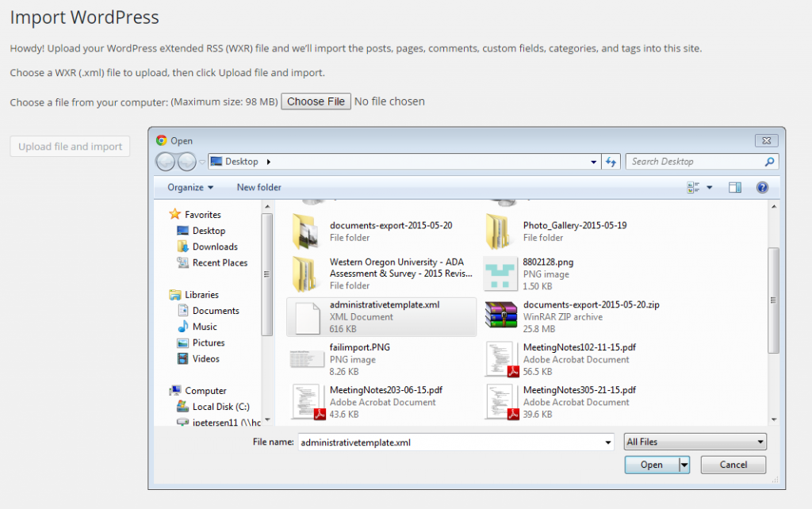Click the file list vertical scrollbar
This screenshot has width=812, height=509.
click(774, 300)
